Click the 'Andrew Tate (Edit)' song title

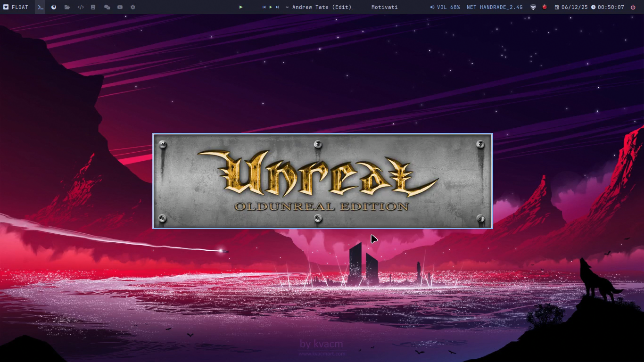click(322, 7)
